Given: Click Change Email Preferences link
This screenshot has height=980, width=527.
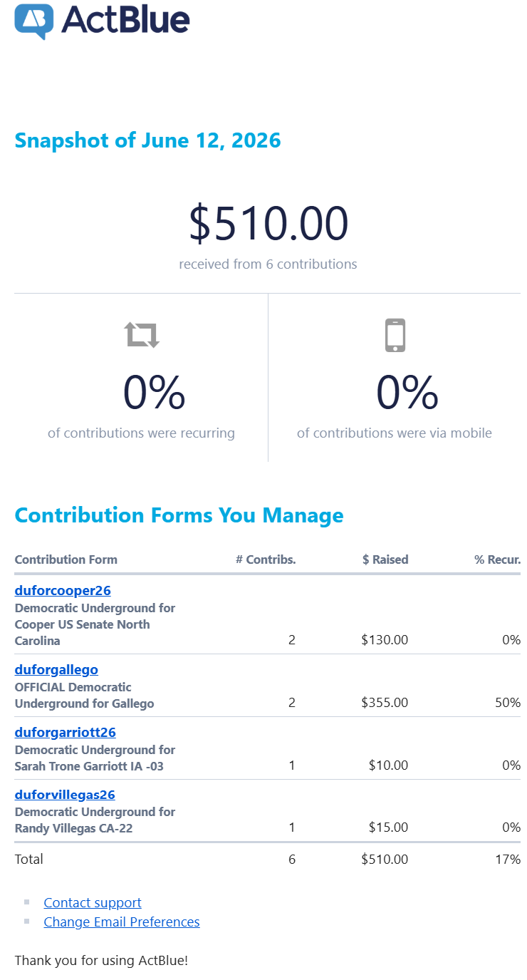Looking at the screenshot, I should (x=122, y=922).
